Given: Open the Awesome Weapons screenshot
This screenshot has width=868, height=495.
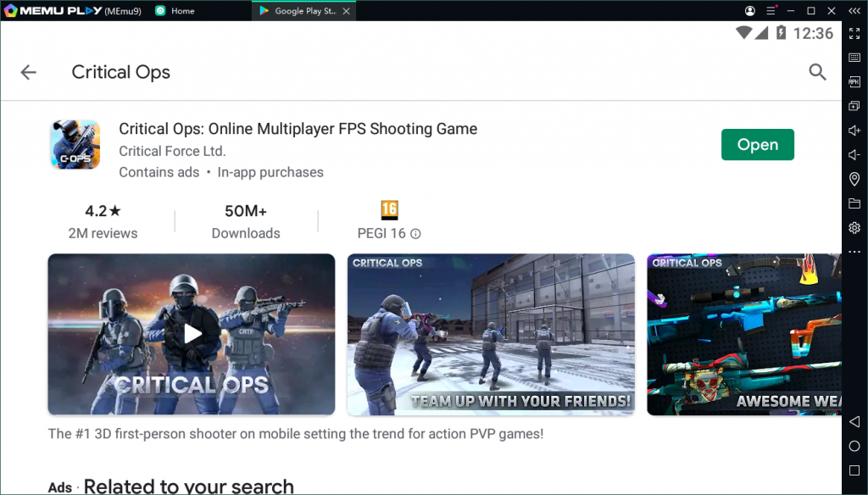Looking at the screenshot, I should tap(744, 334).
